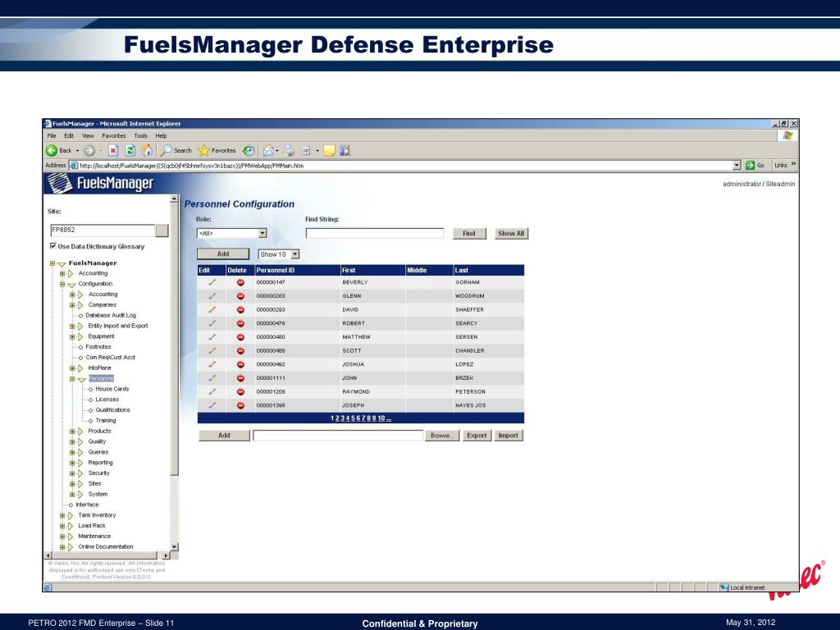Delete personnel 000001398 red icon
Screen dimensions: 840x630
(x=240, y=405)
